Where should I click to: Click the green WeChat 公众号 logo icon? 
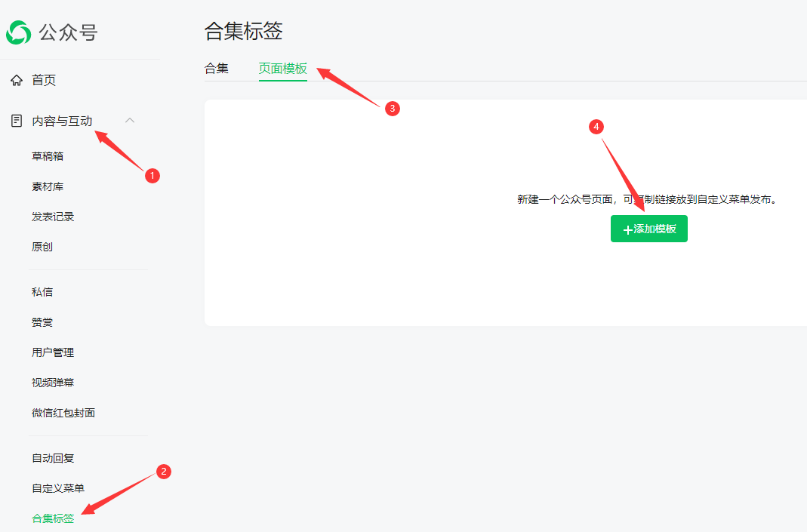pos(19,32)
